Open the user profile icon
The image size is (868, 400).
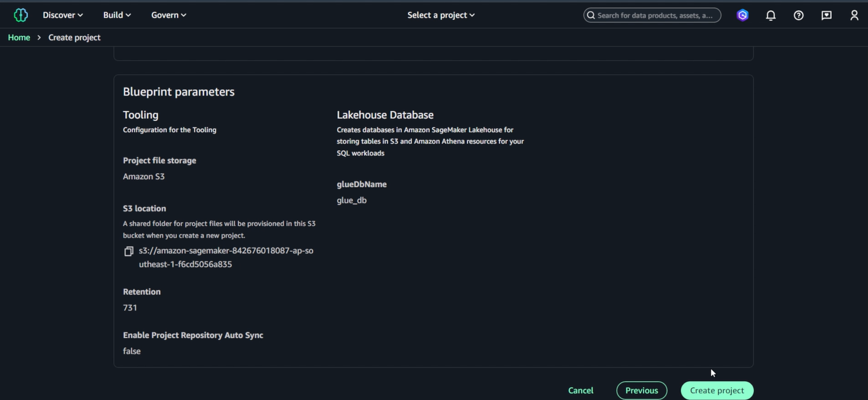click(x=854, y=15)
